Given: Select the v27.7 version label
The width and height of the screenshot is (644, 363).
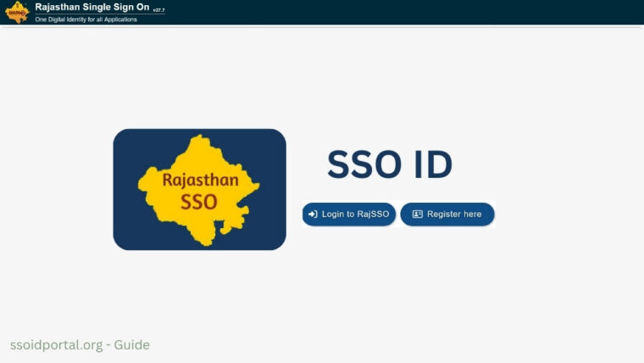Looking at the screenshot, I should (158, 9).
